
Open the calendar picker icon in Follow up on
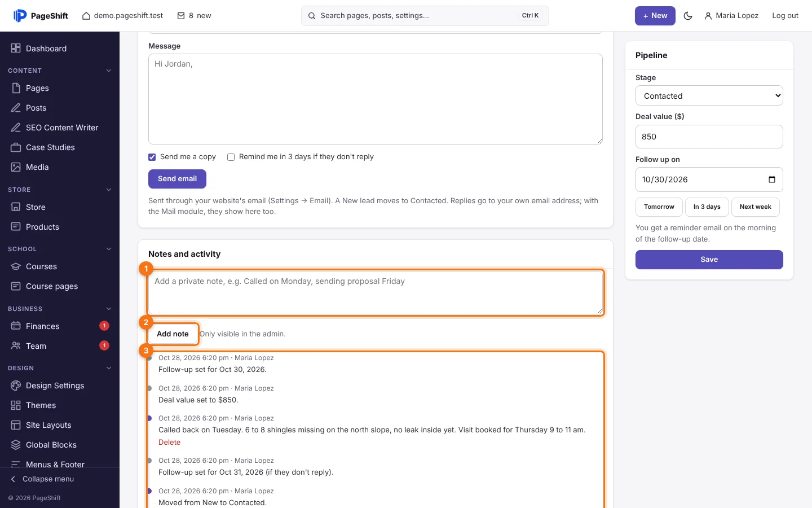(x=772, y=179)
